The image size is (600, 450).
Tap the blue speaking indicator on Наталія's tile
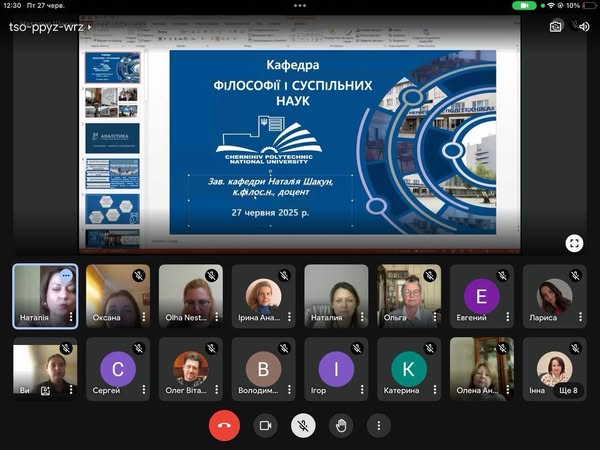[66, 275]
